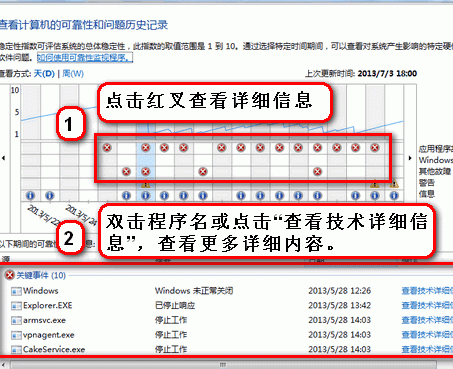453x369 pixels.
Task: Collapse the 关键事件 (10) group header
Action: [41, 275]
